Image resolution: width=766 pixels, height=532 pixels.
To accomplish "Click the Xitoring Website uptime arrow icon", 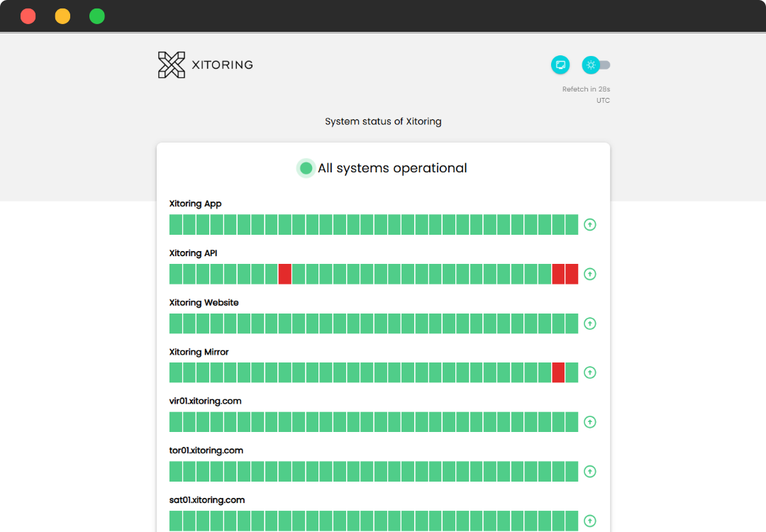I will (x=589, y=323).
